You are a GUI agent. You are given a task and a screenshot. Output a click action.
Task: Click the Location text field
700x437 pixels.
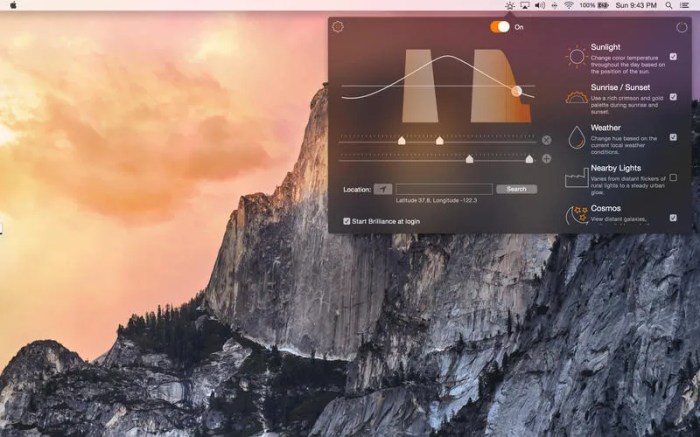[x=443, y=188]
